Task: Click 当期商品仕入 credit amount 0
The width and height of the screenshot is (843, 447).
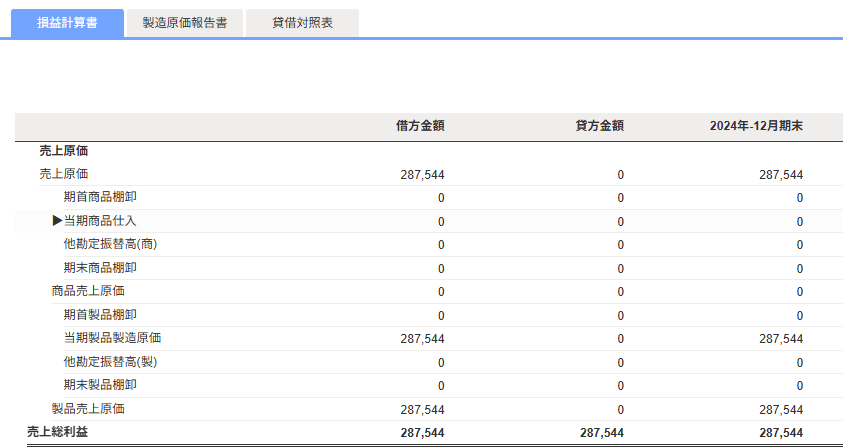Action: [x=620, y=222]
